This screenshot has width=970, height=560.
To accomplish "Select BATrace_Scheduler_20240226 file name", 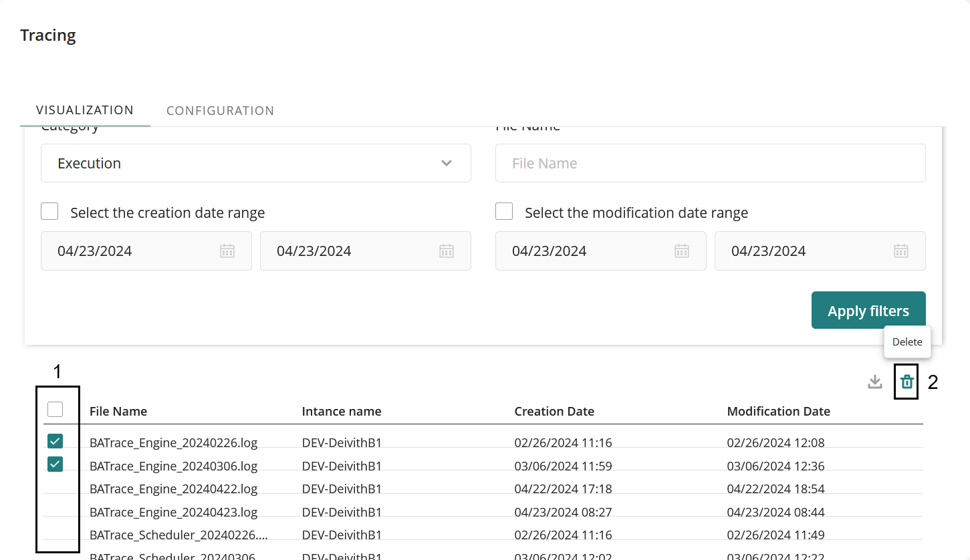I will coord(178,535).
